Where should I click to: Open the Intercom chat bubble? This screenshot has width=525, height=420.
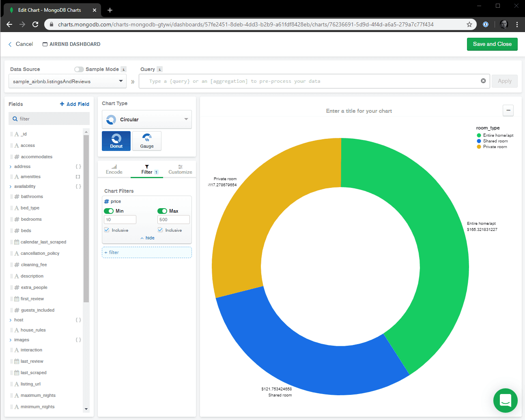(505, 401)
